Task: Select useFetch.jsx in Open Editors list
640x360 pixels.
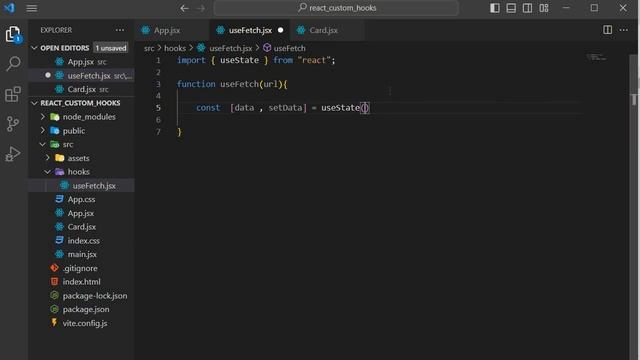Action: [x=81, y=76]
